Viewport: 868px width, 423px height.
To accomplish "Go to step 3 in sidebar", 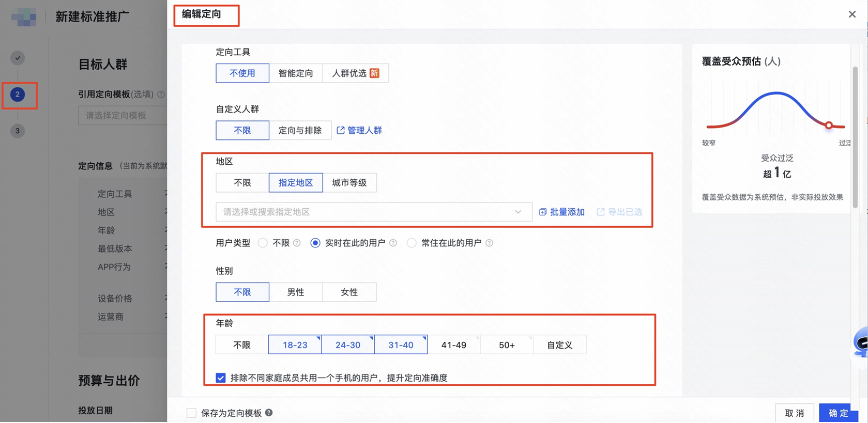I will (18, 131).
